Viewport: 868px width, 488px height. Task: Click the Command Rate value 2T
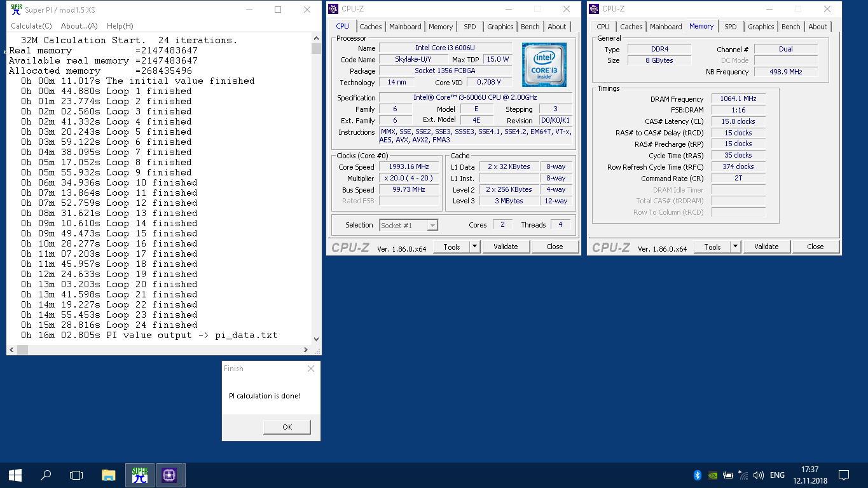pos(738,179)
